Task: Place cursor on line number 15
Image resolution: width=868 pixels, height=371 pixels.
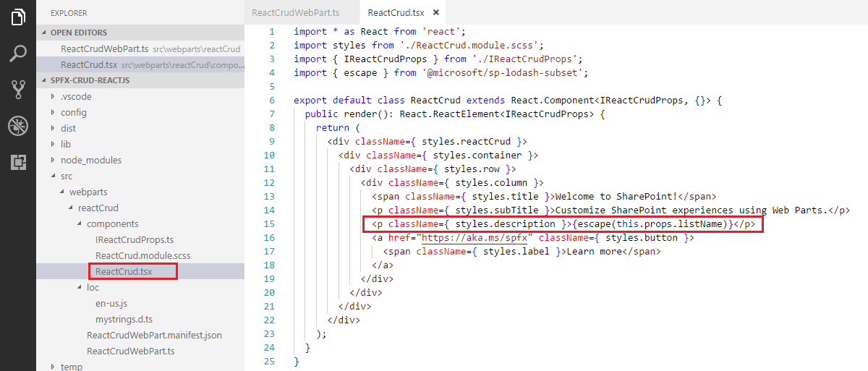Action: (x=269, y=224)
